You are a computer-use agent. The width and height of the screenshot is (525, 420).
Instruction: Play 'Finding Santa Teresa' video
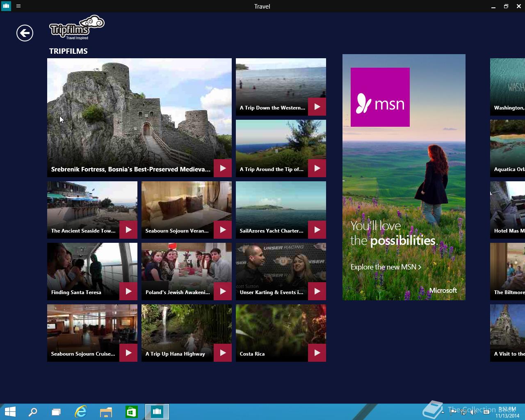coord(128,291)
